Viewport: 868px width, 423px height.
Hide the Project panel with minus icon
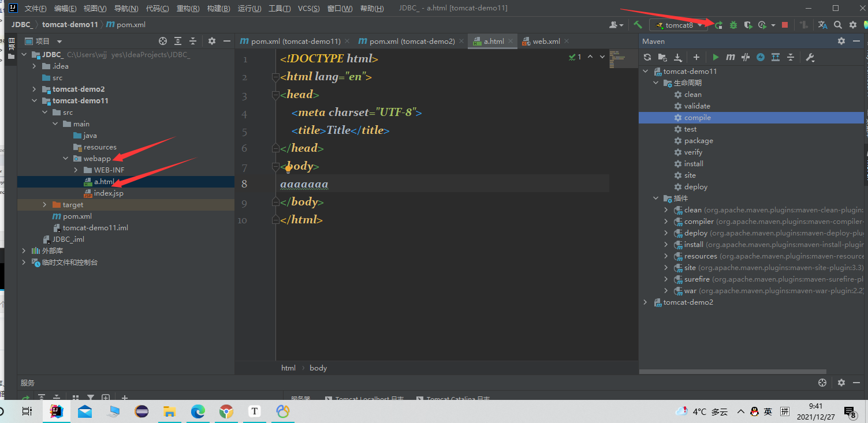pyautogui.click(x=227, y=41)
